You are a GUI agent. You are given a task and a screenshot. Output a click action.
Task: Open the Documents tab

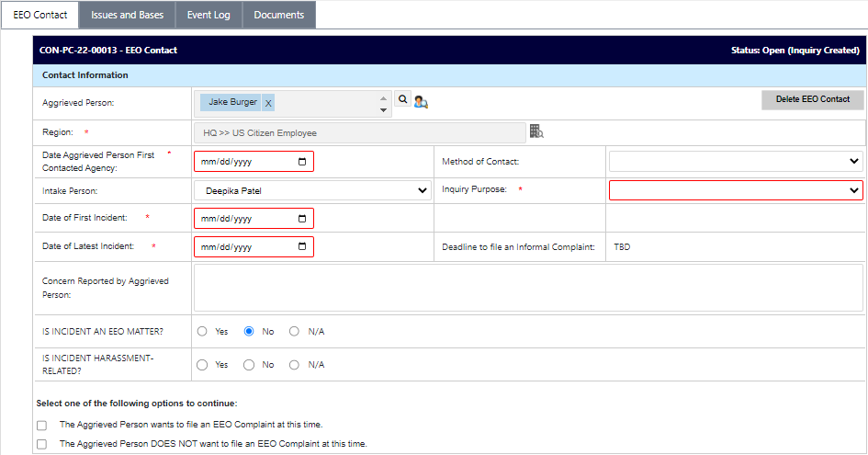[279, 15]
